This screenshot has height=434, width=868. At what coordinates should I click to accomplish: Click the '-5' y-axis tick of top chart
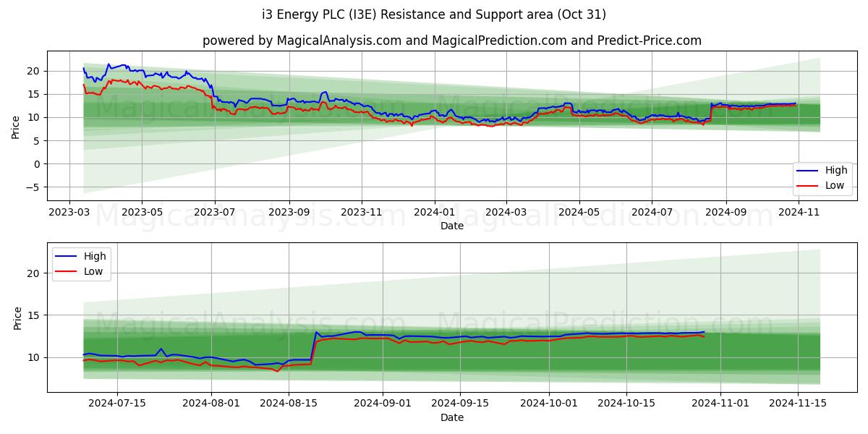click(35, 187)
